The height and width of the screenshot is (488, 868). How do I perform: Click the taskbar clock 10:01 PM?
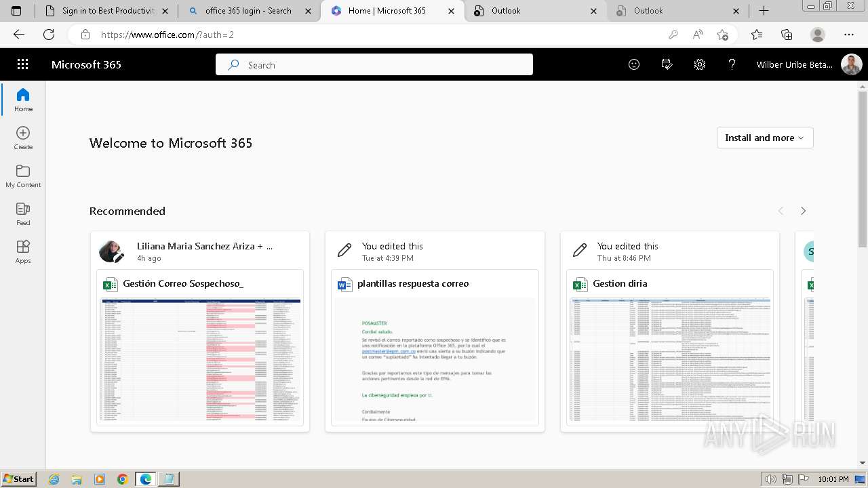pos(833,479)
